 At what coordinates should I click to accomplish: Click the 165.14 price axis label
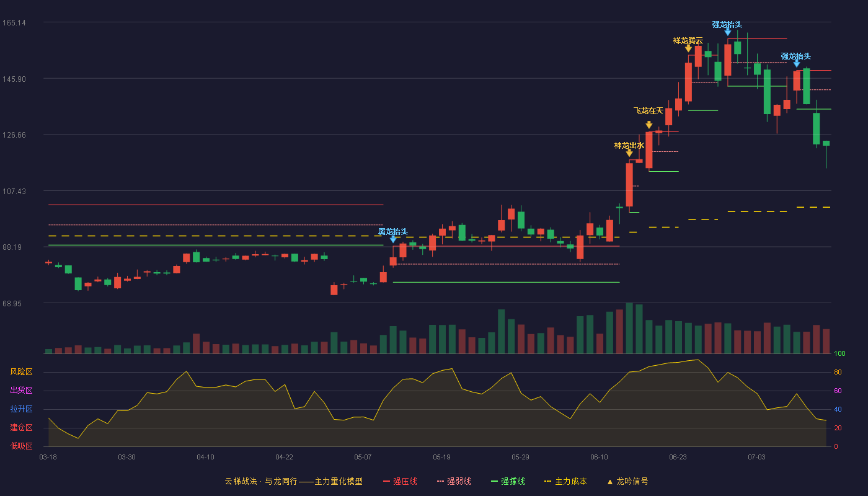[14, 23]
